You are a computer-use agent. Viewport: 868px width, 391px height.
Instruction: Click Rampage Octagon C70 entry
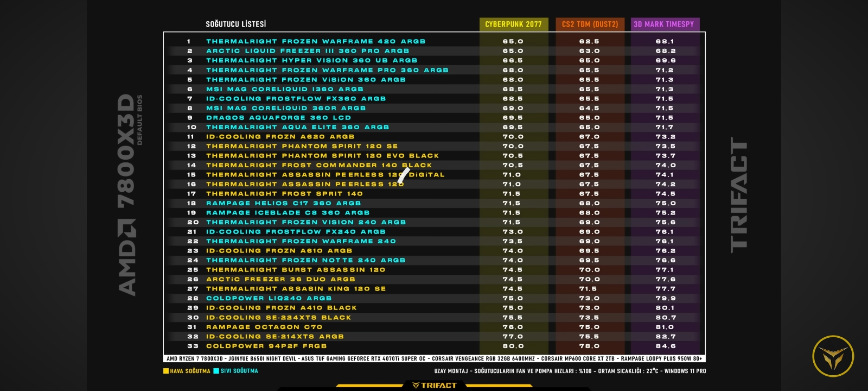(x=264, y=327)
